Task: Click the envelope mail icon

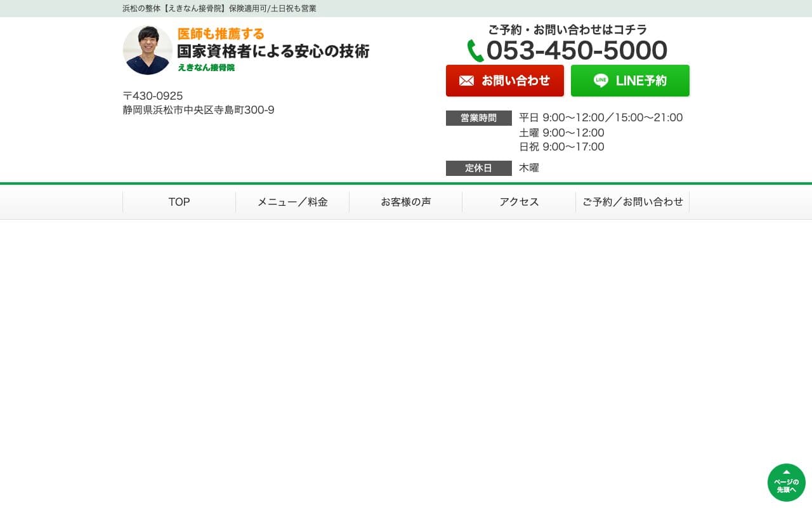Action: pyautogui.click(x=466, y=81)
